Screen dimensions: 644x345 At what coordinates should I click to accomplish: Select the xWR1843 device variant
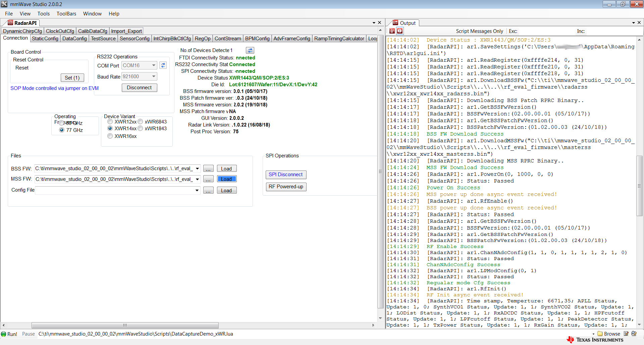[x=140, y=128]
